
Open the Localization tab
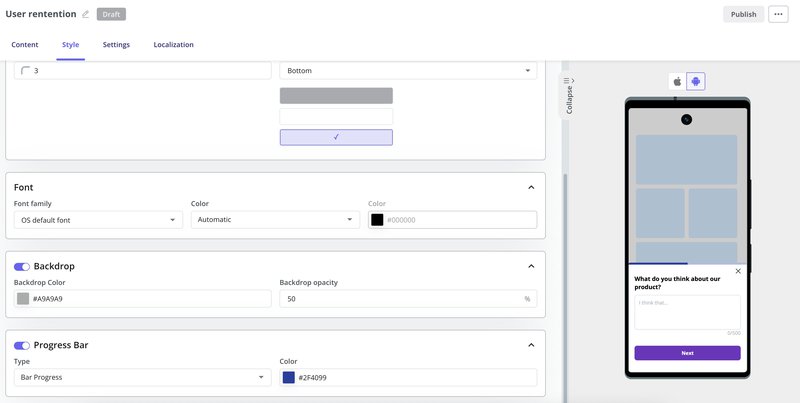(x=173, y=45)
